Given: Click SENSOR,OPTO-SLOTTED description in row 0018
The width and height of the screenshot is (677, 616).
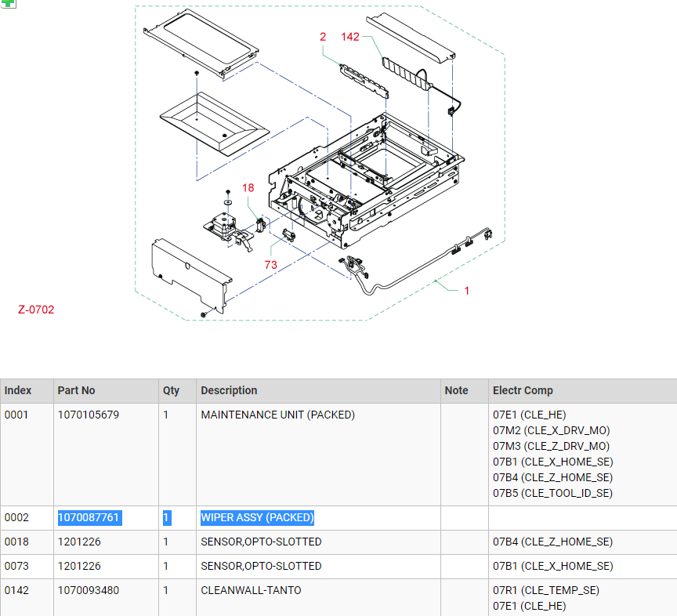Looking at the screenshot, I should (x=261, y=542).
